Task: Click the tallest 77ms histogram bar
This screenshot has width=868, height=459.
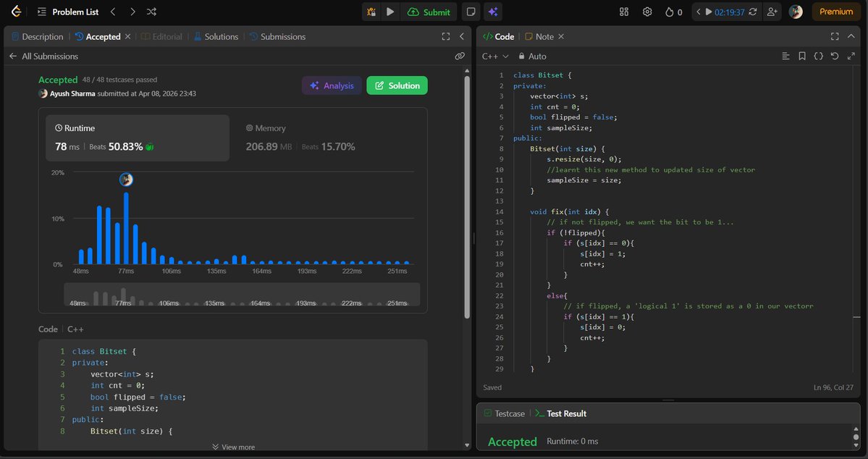Action: (x=126, y=228)
